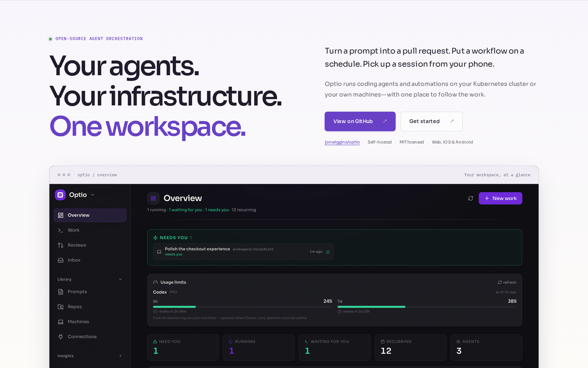
Task: Open Prompts in the Library
Action: click(90, 292)
